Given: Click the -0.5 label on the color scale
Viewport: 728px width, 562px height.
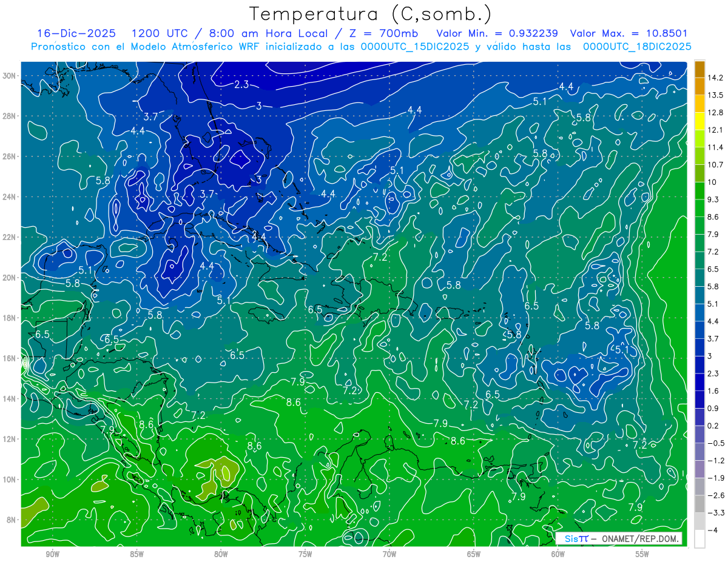Looking at the screenshot, I should coord(715,443).
